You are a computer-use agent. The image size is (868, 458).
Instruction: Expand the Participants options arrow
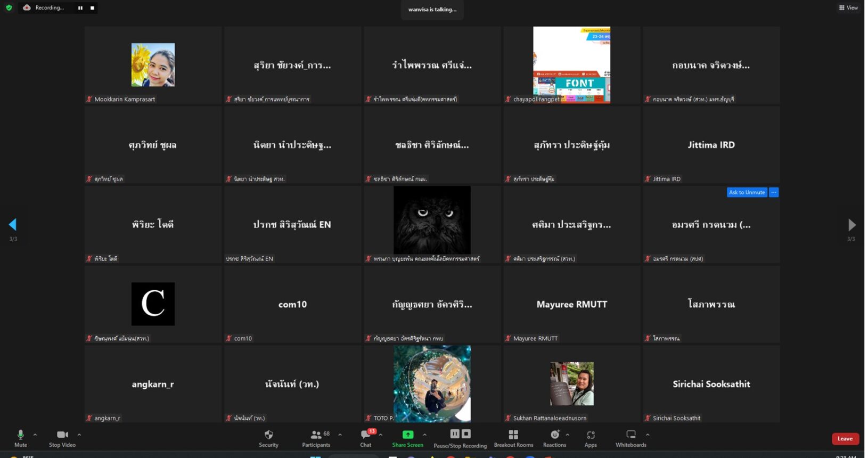[x=340, y=435]
